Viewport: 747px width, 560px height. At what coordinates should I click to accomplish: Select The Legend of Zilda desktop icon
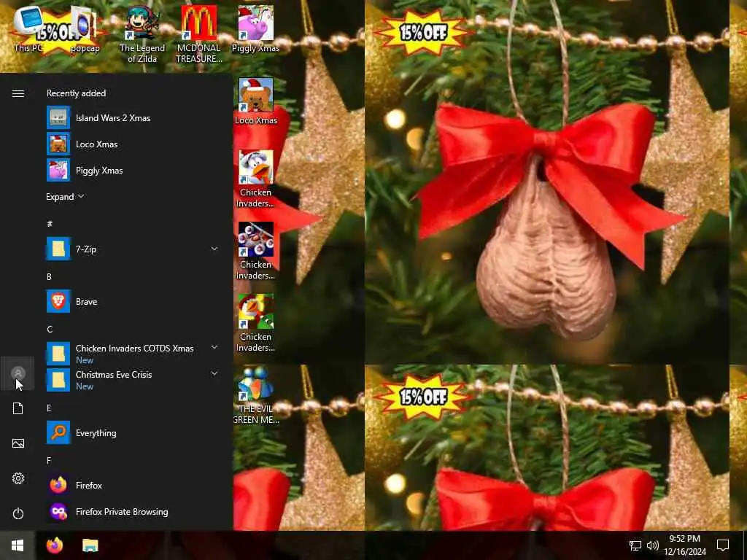[142, 34]
